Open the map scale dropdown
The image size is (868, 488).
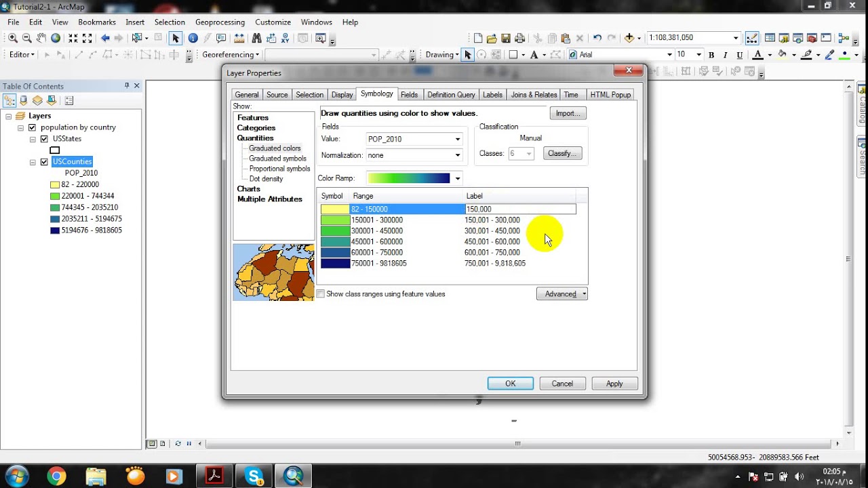(x=736, y=38)
